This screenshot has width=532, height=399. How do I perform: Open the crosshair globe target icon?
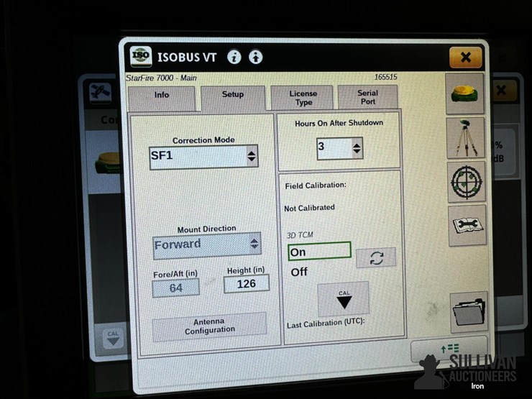click(x=467, y=182)
